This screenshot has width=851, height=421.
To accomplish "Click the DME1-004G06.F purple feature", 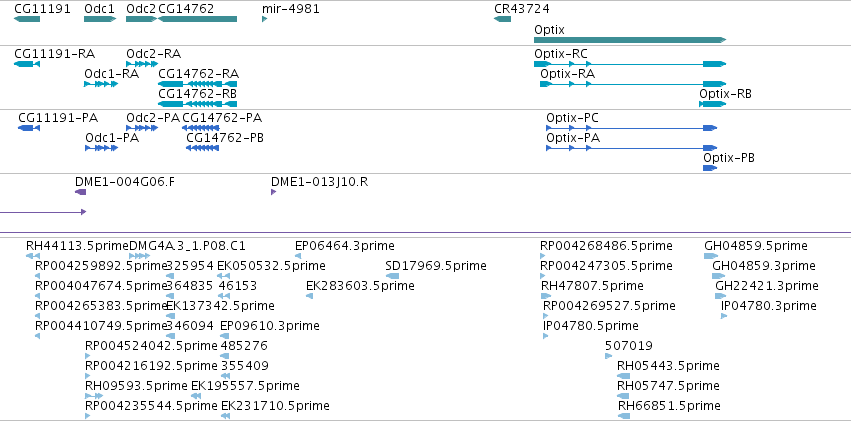I will [x=80, y=192].
